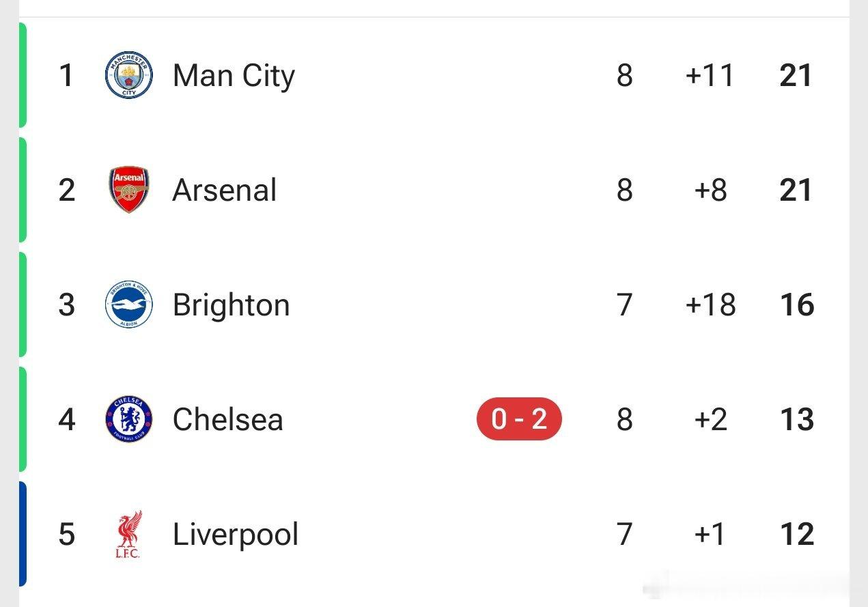The height and width of the screenshot is (607, 868).
Task: Click the green qualification bar beside Brighton
Action: [x=23, y=305]
